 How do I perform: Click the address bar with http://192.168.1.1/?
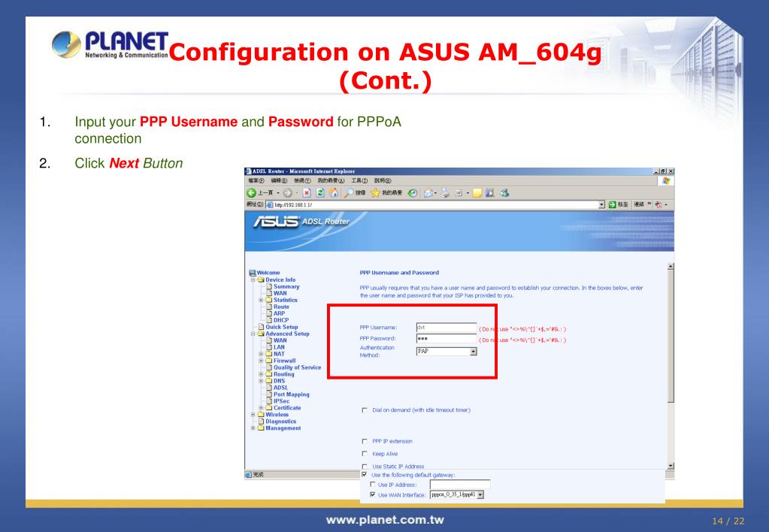click(435, 204)
